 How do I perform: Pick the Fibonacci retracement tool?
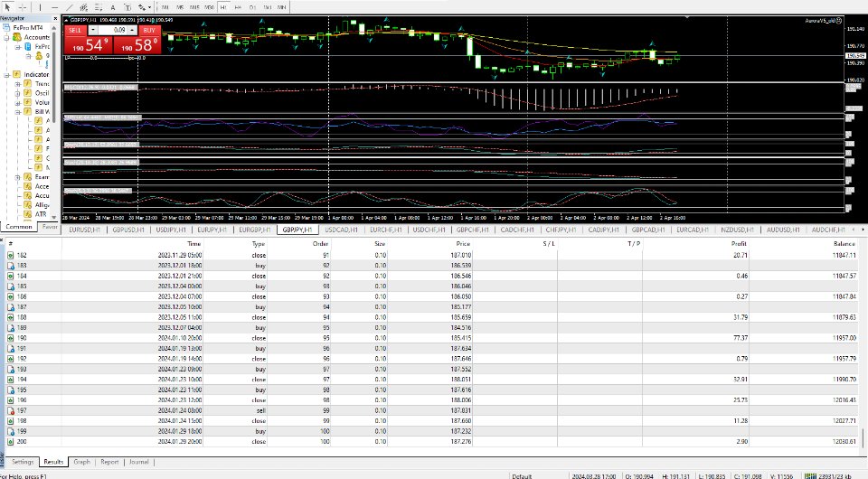tap(98, 7)
